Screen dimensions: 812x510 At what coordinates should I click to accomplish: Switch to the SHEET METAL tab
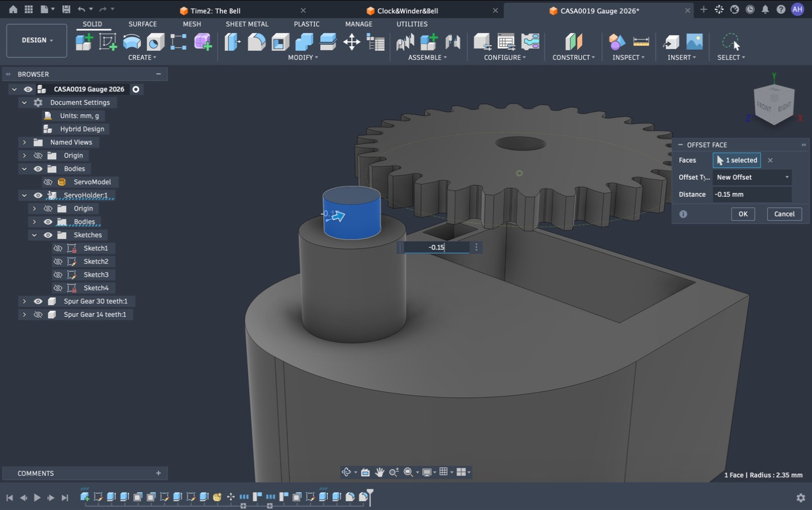click(x=247, y=24)
